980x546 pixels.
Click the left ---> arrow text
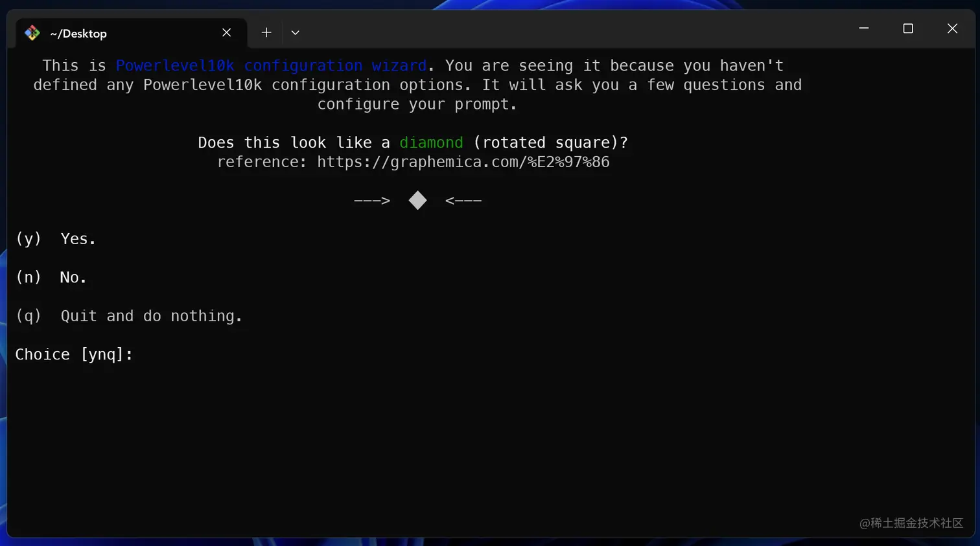(x=372, y=201)
